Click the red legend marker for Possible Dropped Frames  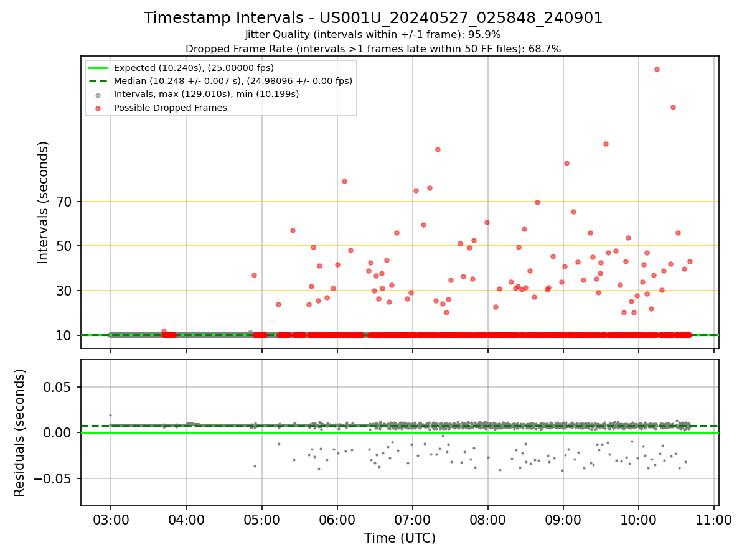pyautogui.click(x=98, y=108)
